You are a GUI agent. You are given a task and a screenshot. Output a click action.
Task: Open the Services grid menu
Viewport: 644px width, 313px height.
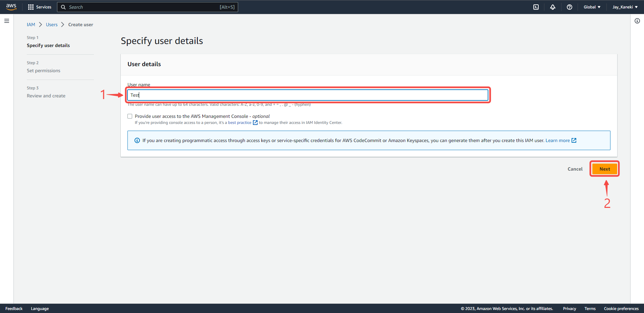pyautogui.click(x=40, y=7)
